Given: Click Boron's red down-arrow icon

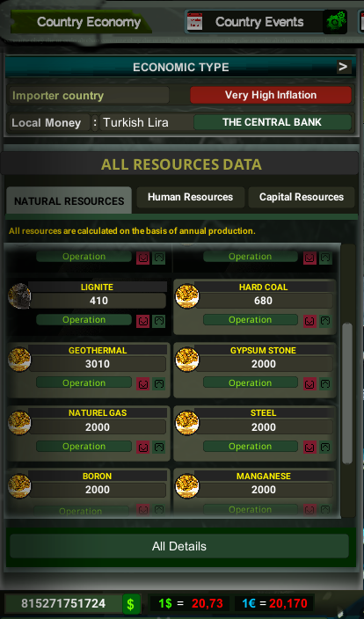Looking at the screenshot, I should click(143, 509).
